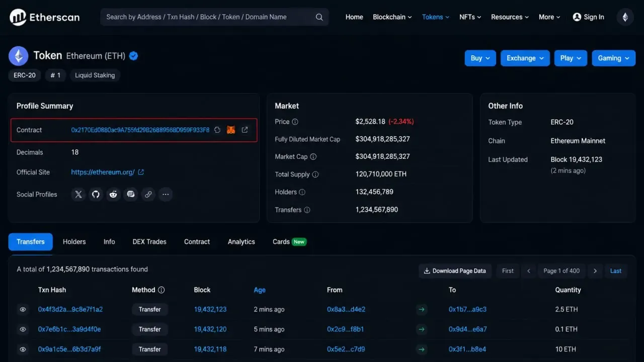Expand the Buy dropdown button
This screenshot has height=362, width=644.
tap(480, 58)
